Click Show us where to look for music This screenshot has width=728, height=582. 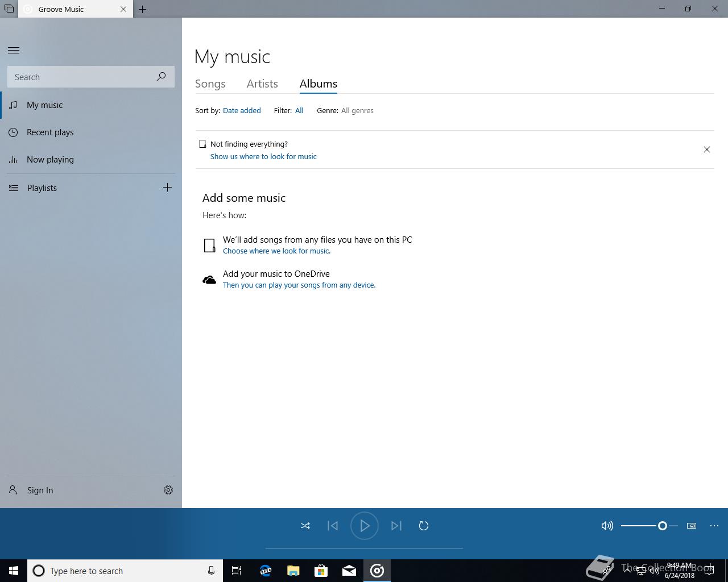point(263,157)
